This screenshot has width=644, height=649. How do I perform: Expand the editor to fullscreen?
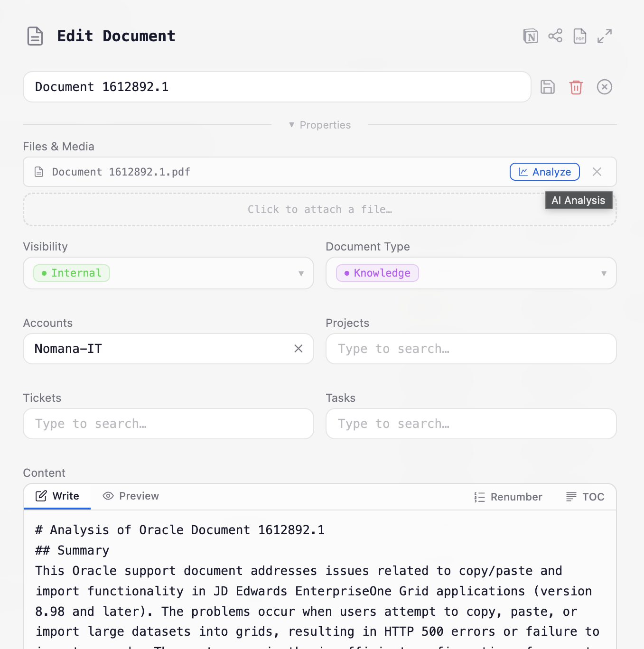coord(605,36)
